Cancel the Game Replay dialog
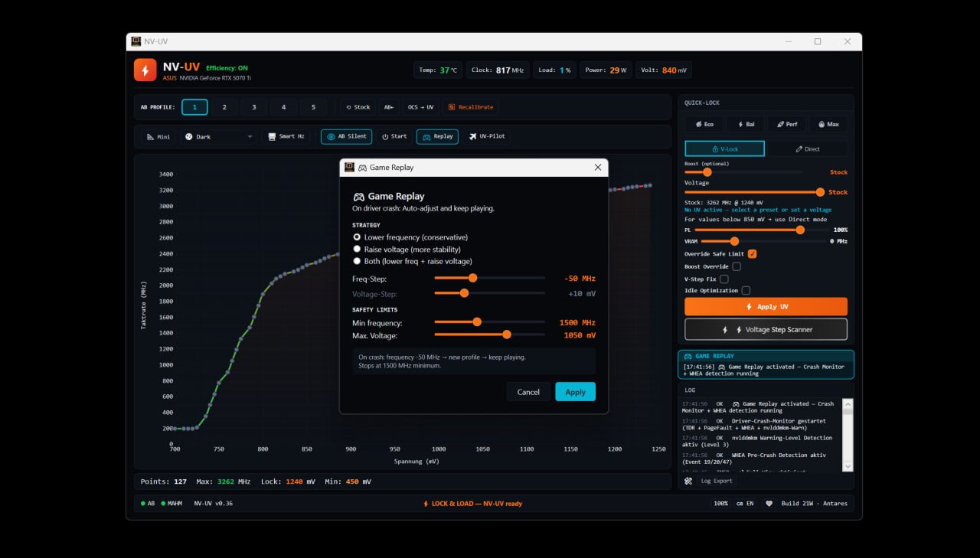980x558 pixels. [528, 392]
